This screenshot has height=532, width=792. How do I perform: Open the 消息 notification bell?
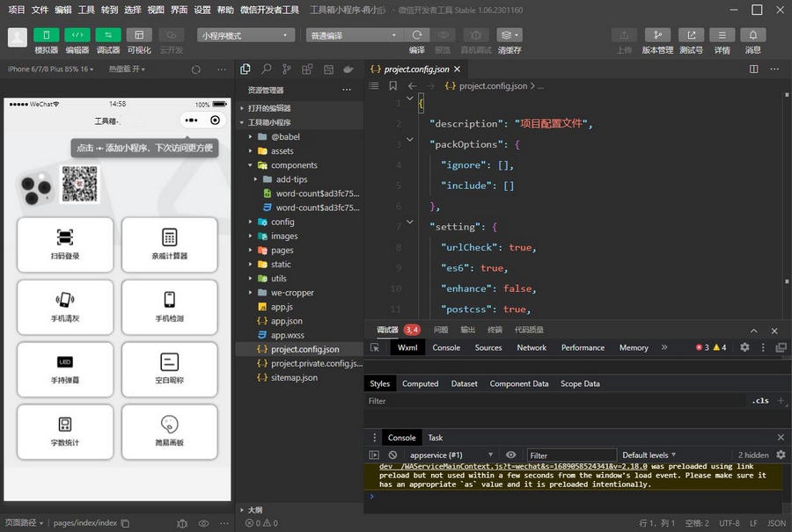click(752, 35)
